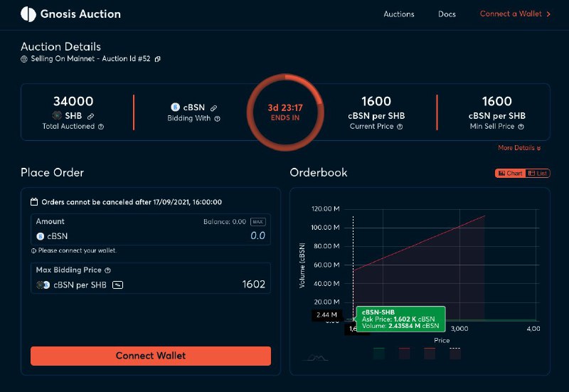Click the cBSN icon in the Amount field

[41, 236]
